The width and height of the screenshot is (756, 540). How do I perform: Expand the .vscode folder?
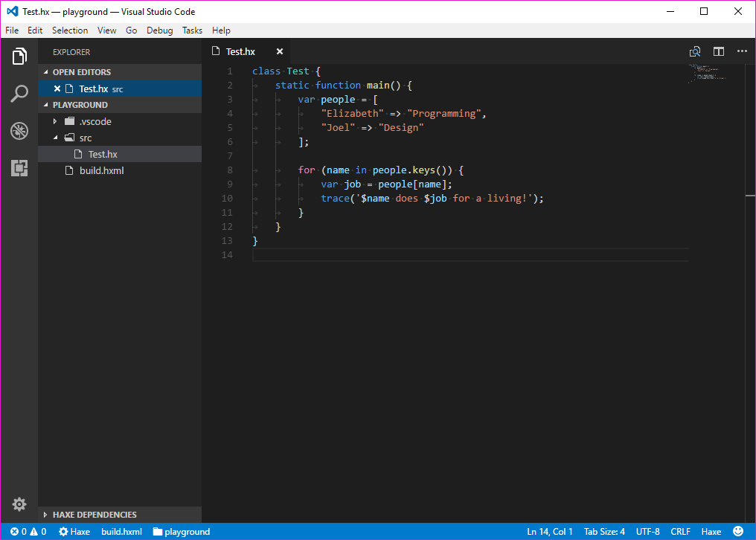[x=55, y=121]
